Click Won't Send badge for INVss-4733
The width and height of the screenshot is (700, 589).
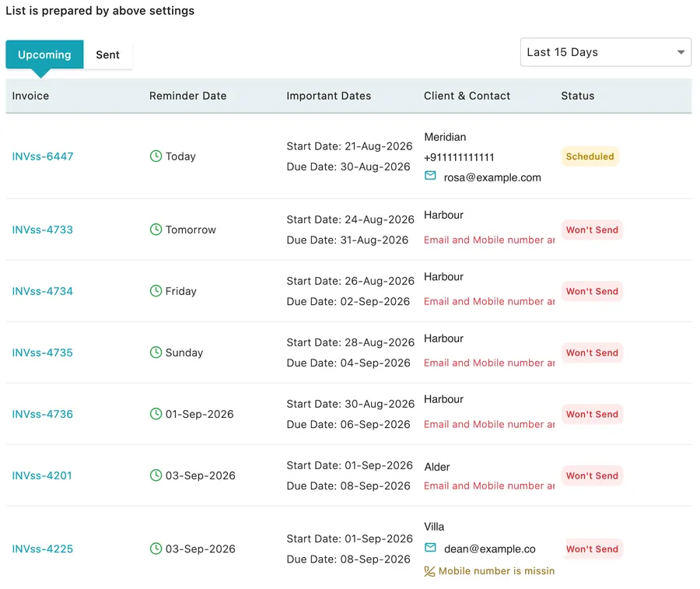click(592, 230)
